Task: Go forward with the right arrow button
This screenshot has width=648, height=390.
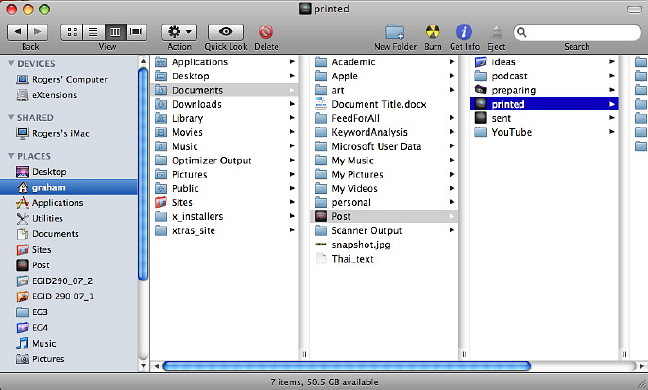Action: 38,32
